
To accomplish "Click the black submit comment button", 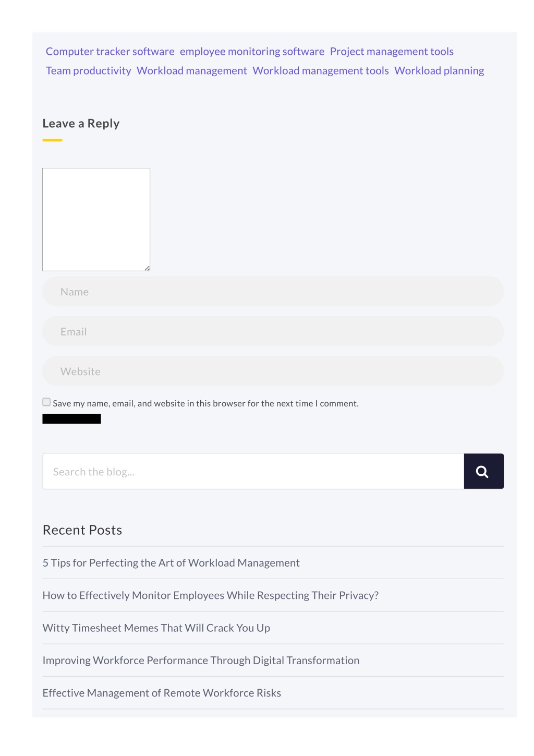I will [x=71, y=419].
